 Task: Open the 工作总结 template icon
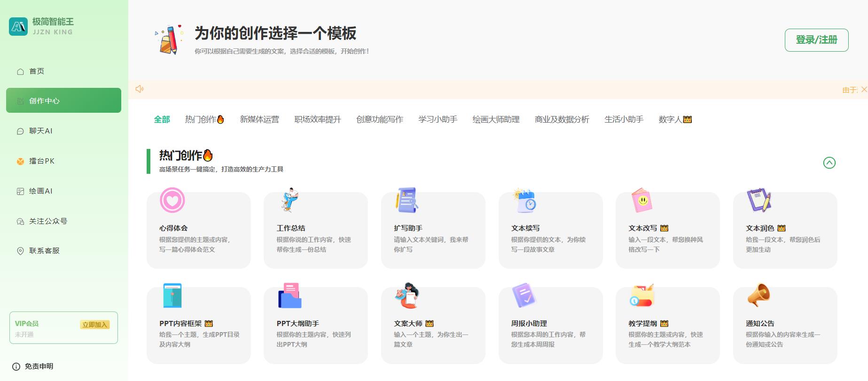(289, 201)
